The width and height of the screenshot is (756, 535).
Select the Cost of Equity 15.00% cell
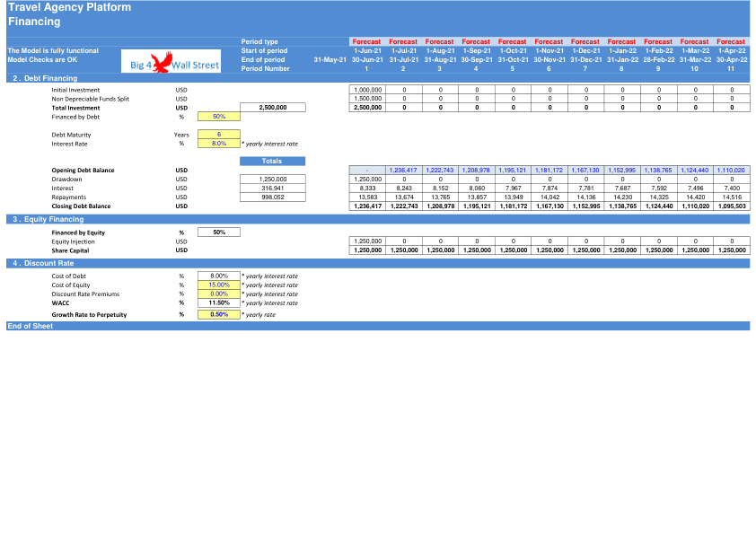pyautogui.click(x=219, y=285)
